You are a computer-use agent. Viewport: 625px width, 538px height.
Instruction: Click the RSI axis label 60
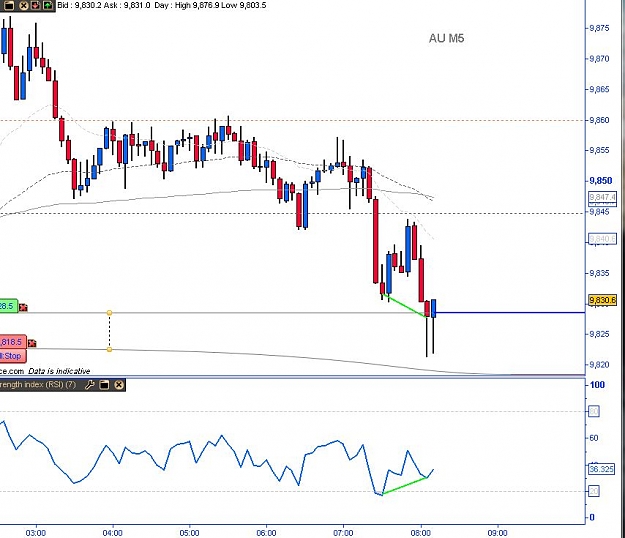(594, 438)
